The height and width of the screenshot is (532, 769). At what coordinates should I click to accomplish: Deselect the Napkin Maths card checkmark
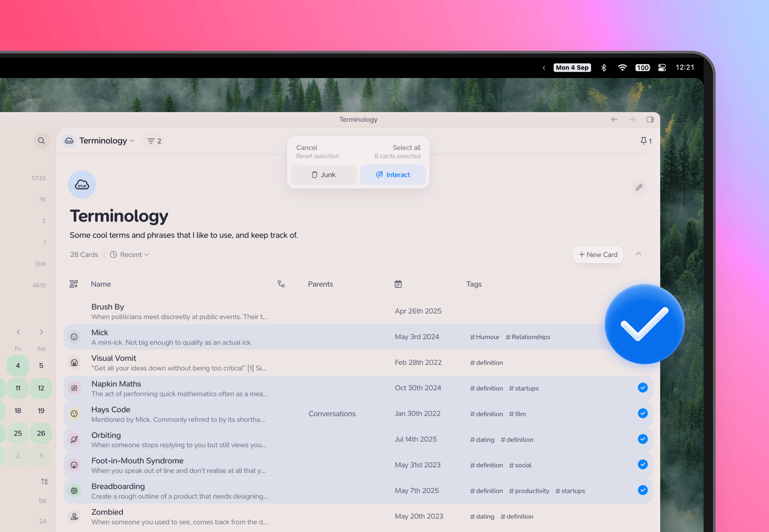[642, 387]
